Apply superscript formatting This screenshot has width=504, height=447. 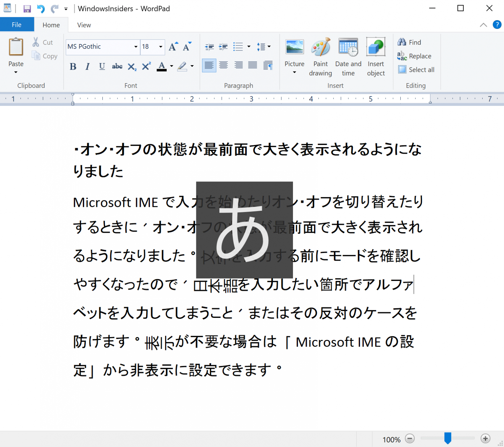point(145,66)
